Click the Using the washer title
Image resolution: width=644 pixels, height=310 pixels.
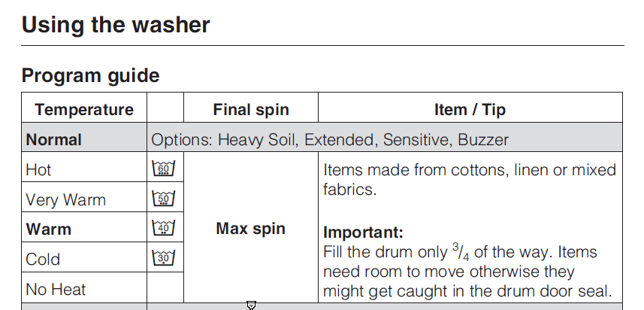116,25
